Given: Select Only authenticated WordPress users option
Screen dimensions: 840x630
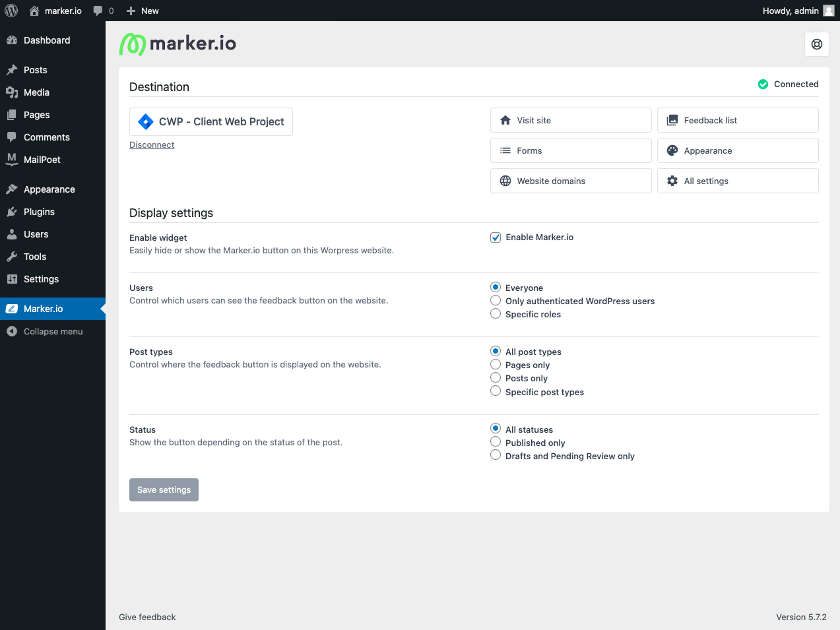Looking at the screenshot, I should pyautogui.click(x=496, y=301).
